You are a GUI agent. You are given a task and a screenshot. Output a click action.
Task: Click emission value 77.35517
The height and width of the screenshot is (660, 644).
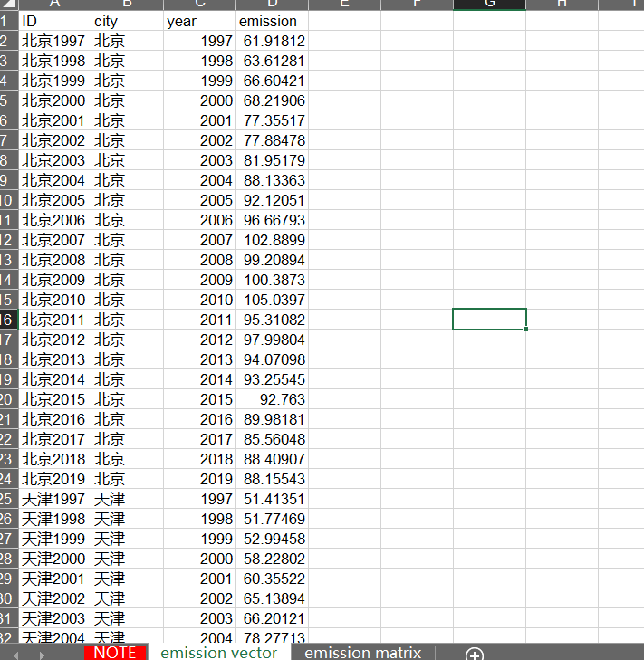(272, 120)
